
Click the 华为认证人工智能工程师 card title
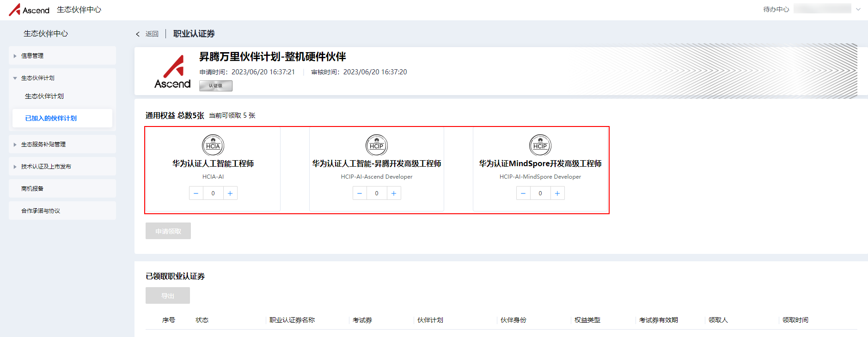[213, 163]
